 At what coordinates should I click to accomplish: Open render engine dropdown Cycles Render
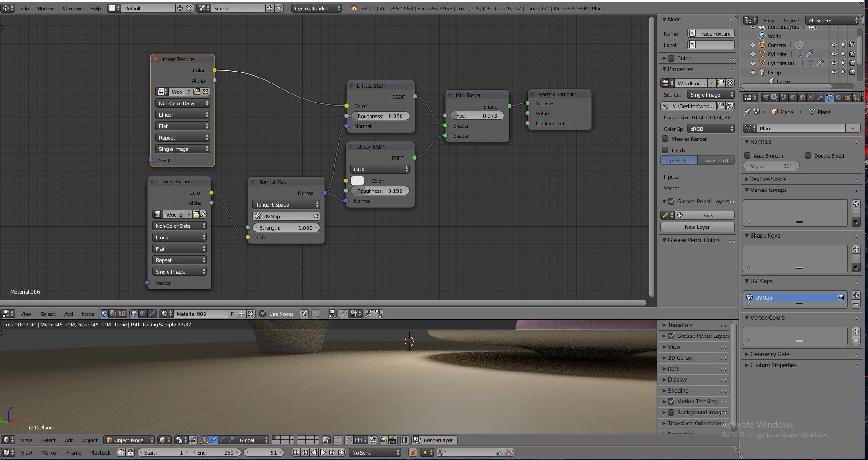(316, 8)
